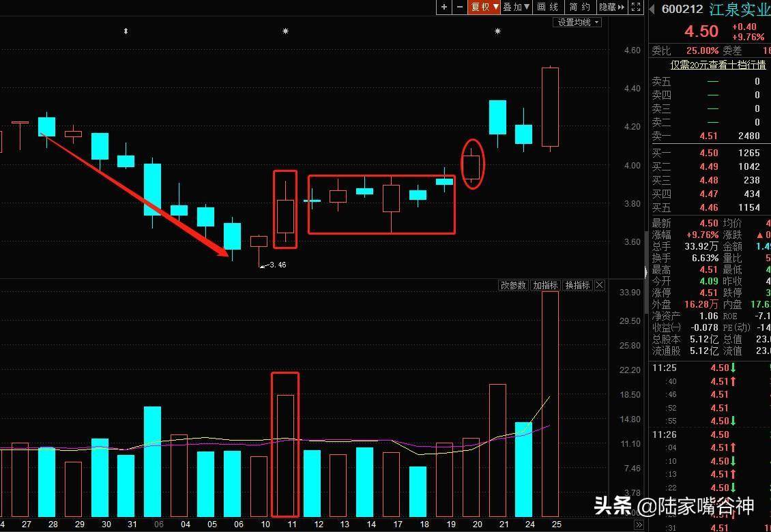
Task: Click 总手 33.92万 value
Action: tap(701, 246)
